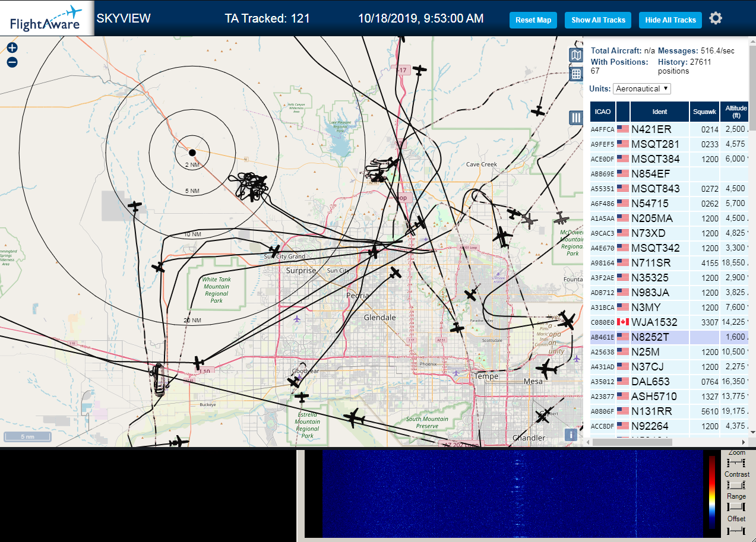Select the N54715 aircraft row
Image resolution: width=756 pixels, height=542 pixels.
[669, 204]
